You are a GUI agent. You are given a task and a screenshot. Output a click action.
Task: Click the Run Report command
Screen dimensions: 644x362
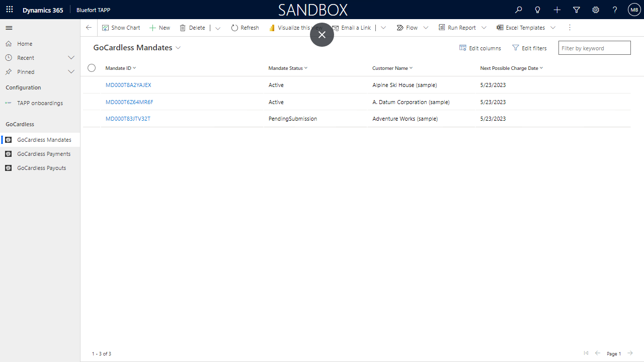pos(457,28)
